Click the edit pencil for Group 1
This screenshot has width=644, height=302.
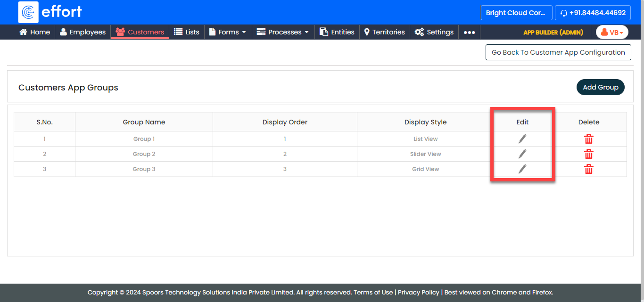(x=522, y=139)
